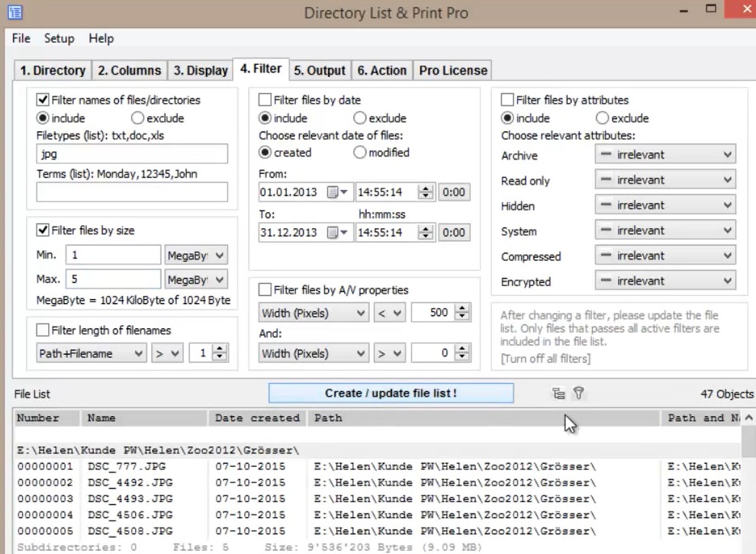
Task: Toggle Filter files by size checkbox
Action: tap(43, 230)
